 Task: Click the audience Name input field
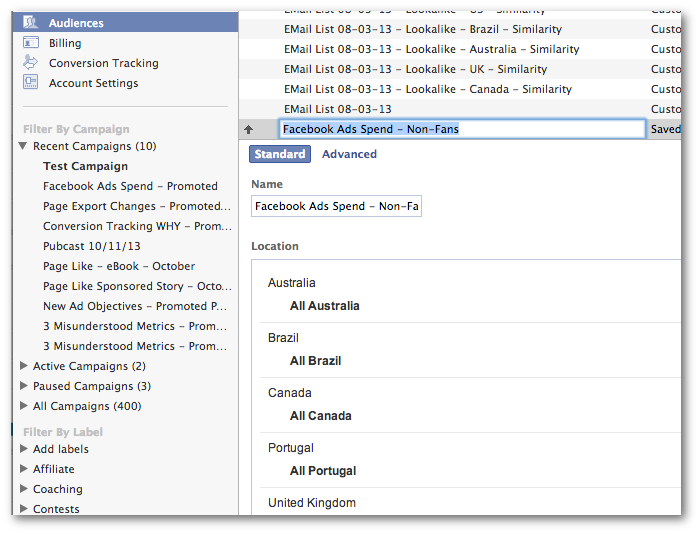tap(336, 206)
